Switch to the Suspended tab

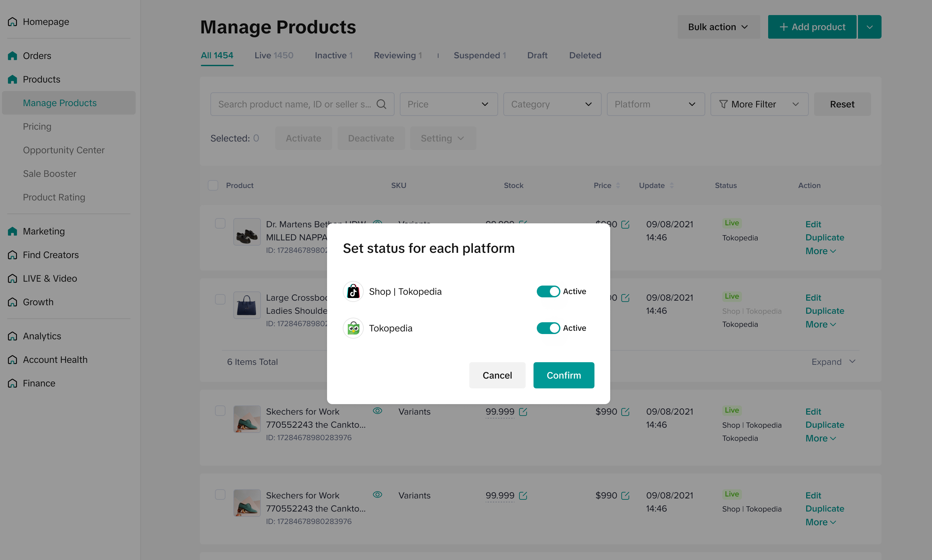(x=479, y=55)
